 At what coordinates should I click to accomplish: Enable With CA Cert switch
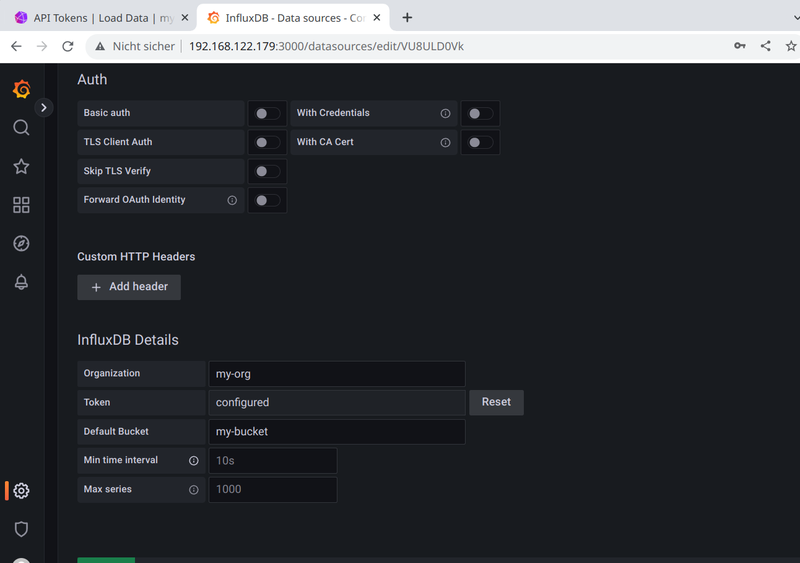tap(481, 142)
